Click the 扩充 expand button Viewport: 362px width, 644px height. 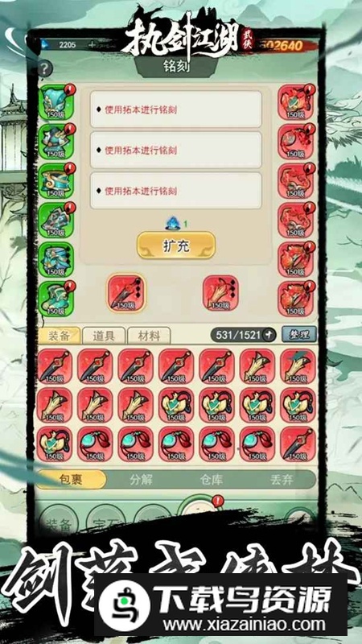(176, 246)
